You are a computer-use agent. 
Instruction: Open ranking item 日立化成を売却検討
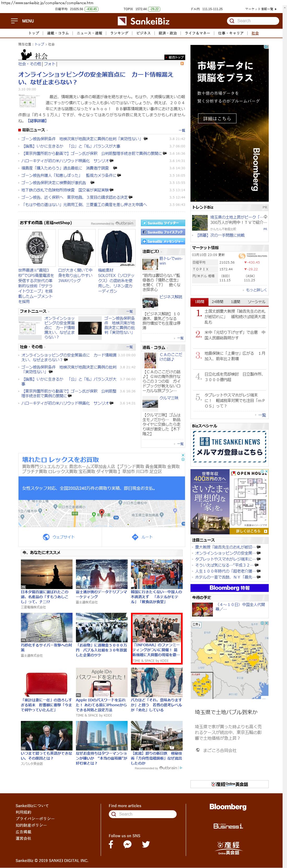tap(234, 377)
